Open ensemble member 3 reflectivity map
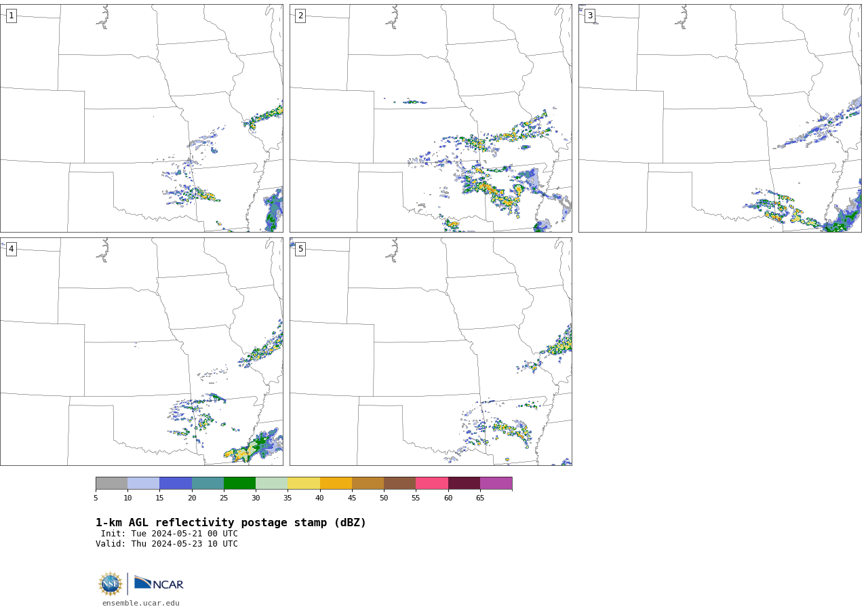 (720, 119)
